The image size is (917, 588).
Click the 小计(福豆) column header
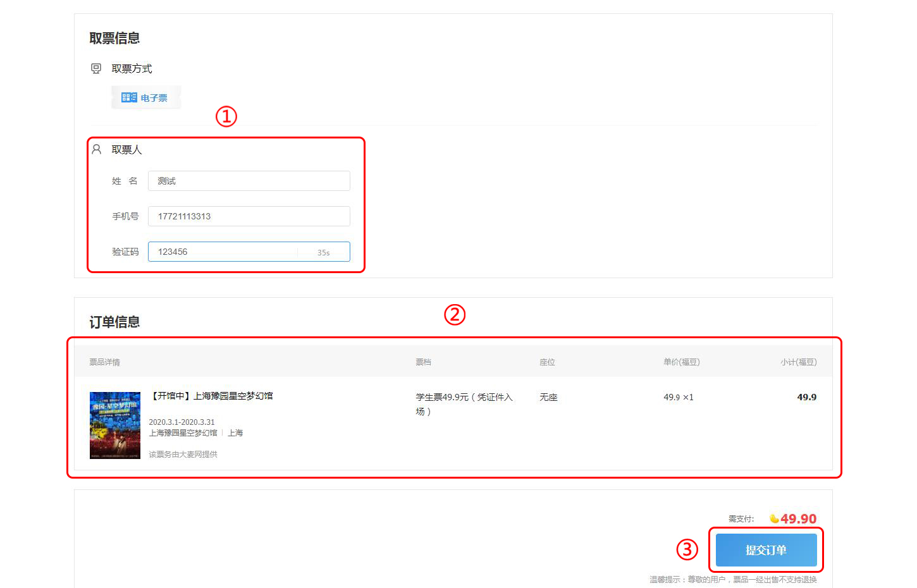[798, 362]
